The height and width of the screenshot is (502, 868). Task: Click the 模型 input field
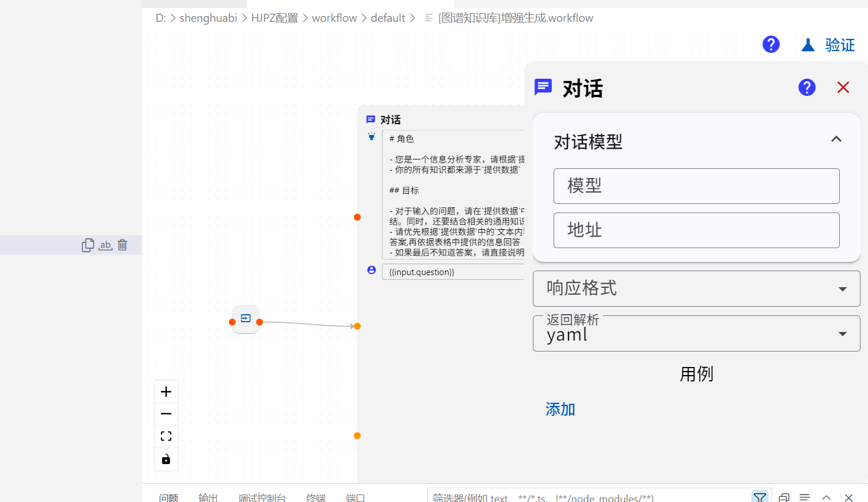[x=696, y=186]
